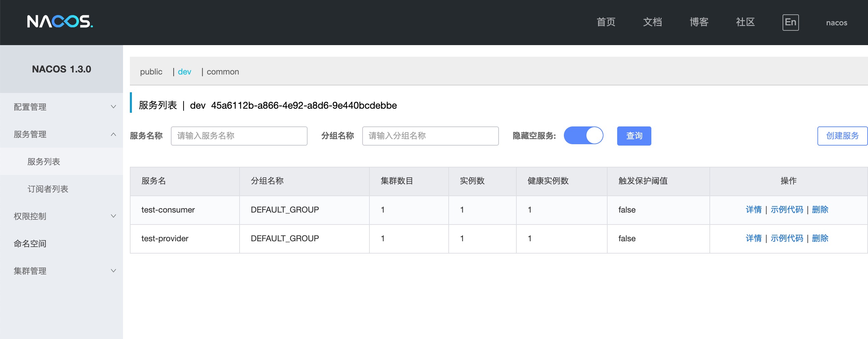868x339 pixels.
Task: Open the nacos user menu
Action: 837,23
